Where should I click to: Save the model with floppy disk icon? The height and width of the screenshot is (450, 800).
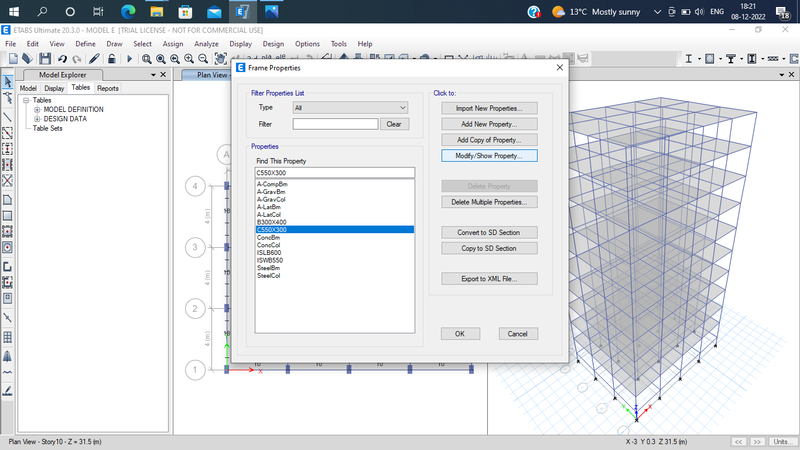tap(45, 59)
